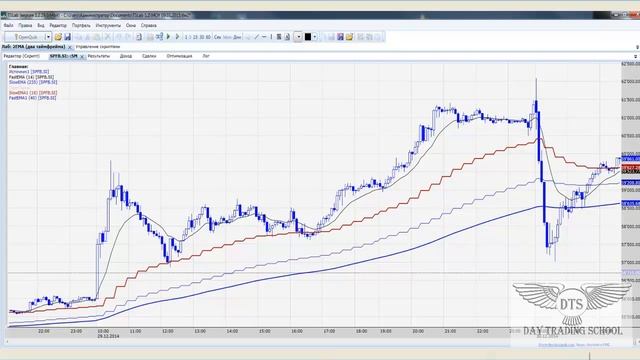Select the vertical line drawing tool

[x=271, y=37]
